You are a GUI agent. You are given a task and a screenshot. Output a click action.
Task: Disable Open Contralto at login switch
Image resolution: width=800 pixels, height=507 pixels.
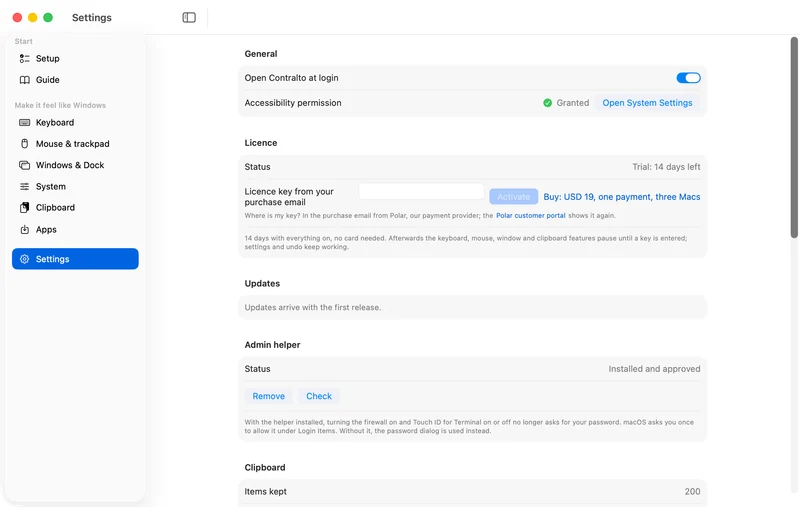click(688, 78)
